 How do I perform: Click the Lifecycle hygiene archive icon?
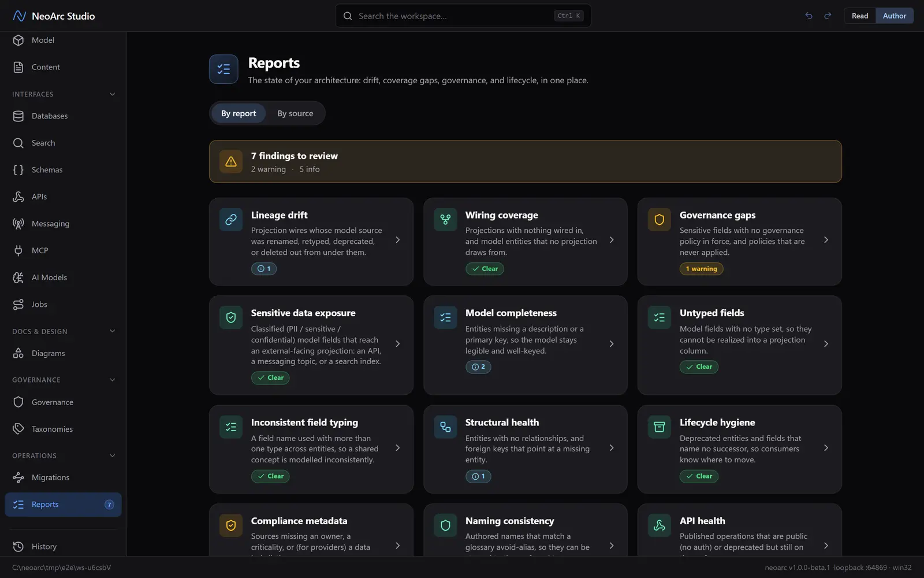659,427
